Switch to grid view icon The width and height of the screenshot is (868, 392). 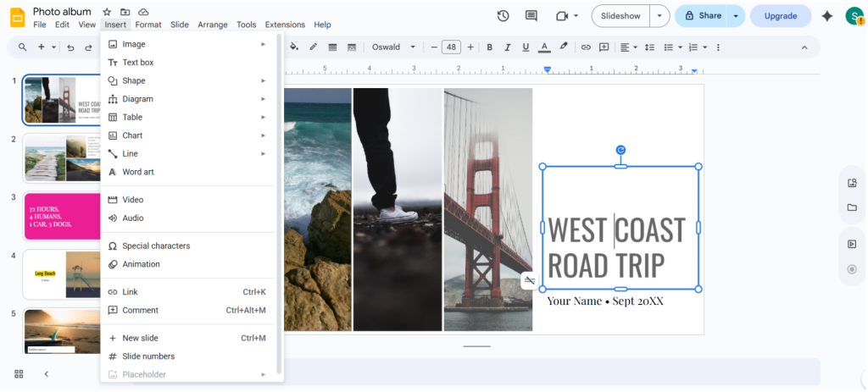(19, 373)
